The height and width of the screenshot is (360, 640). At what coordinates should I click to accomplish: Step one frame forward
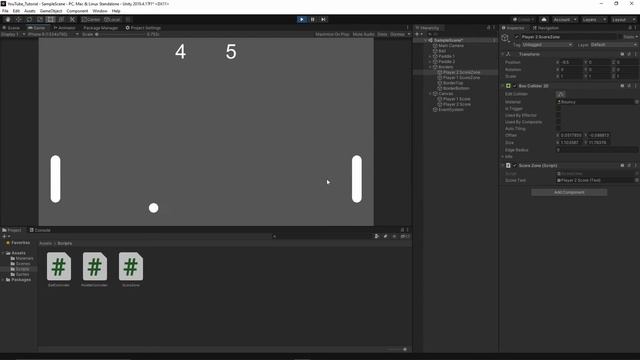point(323,19)
